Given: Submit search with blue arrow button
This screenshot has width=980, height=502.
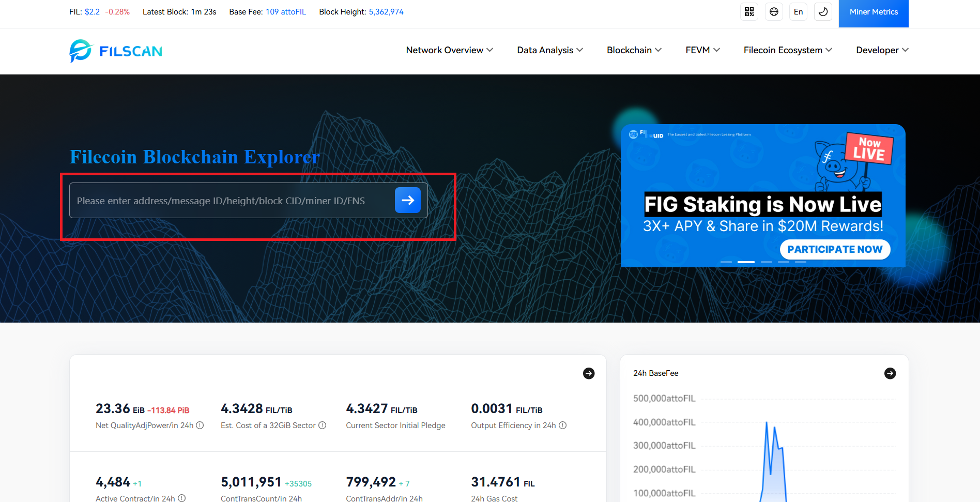Looking at the screenshot, I should point(408,200).
